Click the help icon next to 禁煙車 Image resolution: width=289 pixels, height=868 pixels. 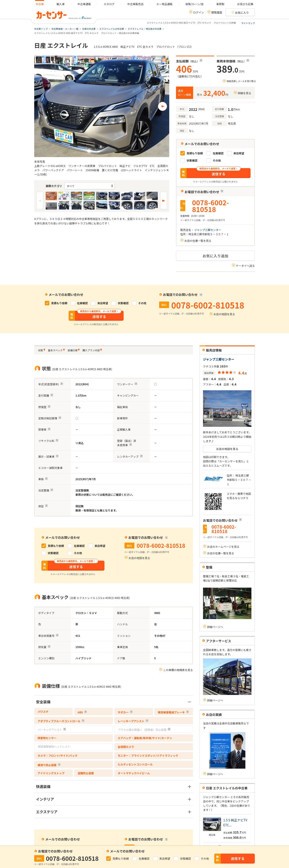pyautogui.click(x=49, y=429)
